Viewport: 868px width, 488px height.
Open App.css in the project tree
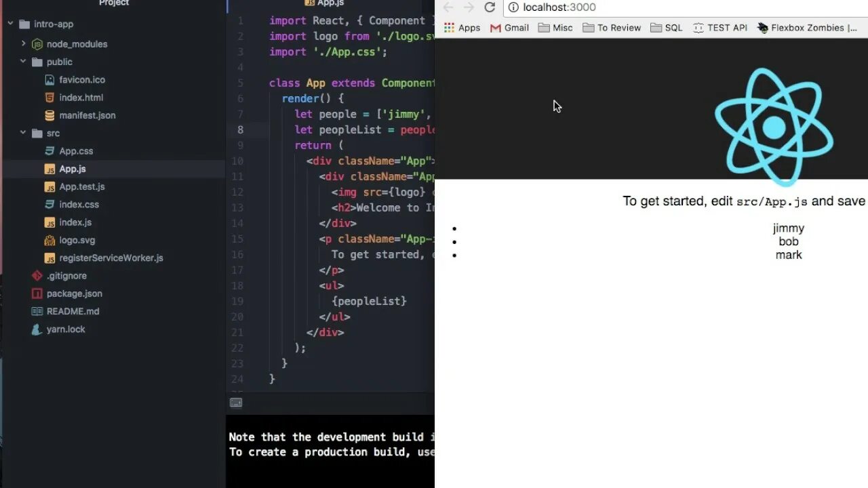coord(76,151)
